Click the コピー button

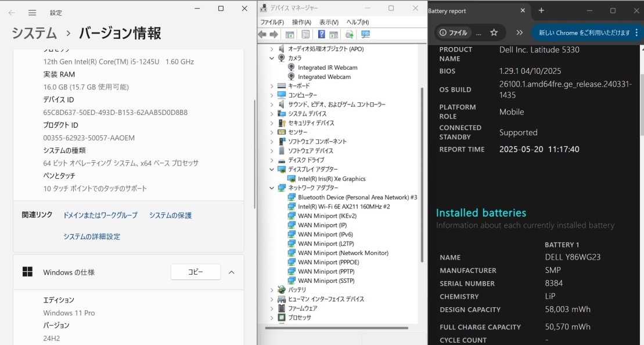(196, 272)
